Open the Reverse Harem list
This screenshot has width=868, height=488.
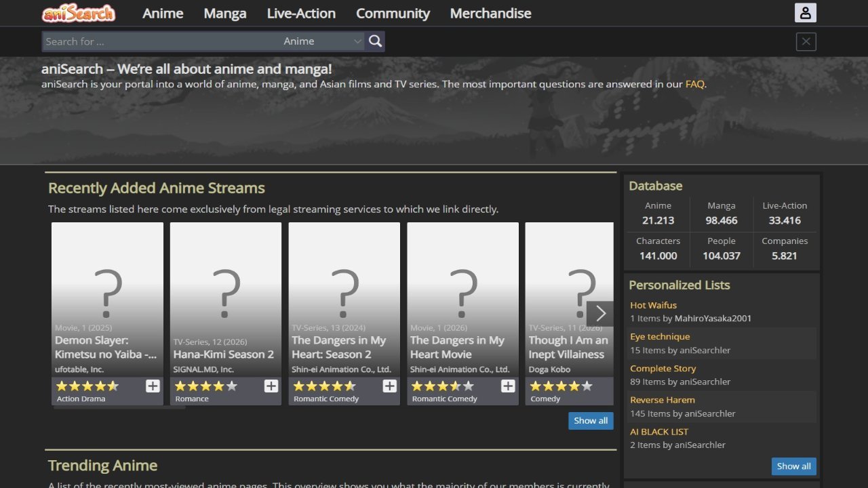(x=663, y=400)
